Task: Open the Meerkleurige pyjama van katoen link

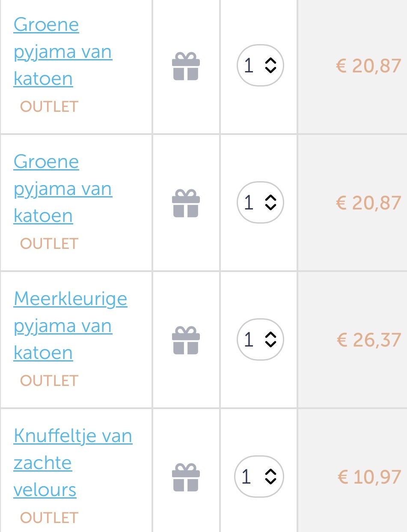Action: pyautogui.click(x=71, y=326)
